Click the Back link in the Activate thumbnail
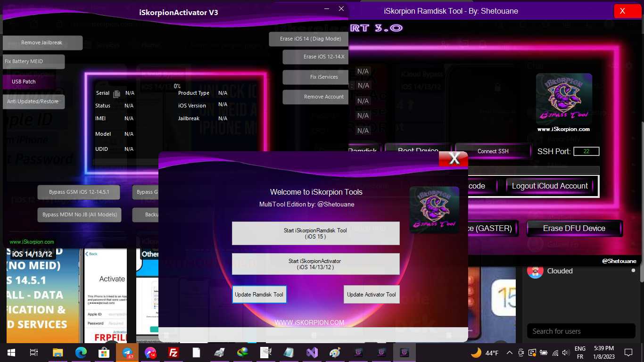The height and width of the screenshot is (362, 644). (91, 254)
